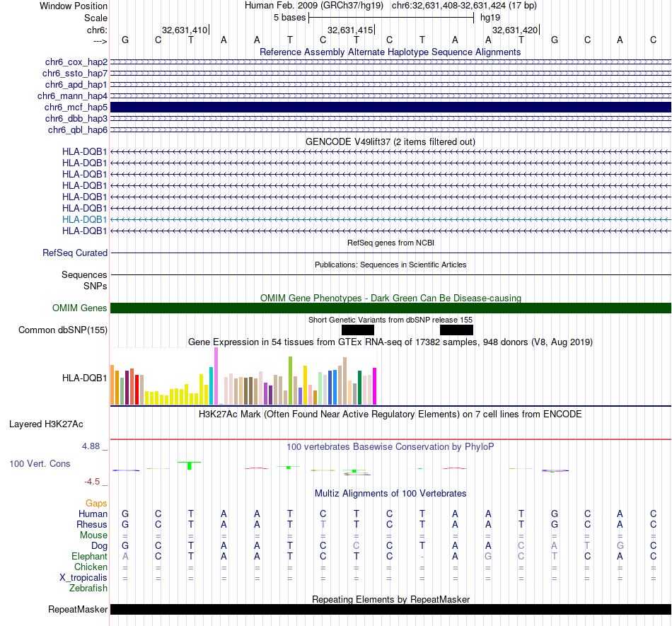Open Short Genetic Variants from dbSNP title
672x626 pixels.
pyautogui.click(x=390, y=320)
